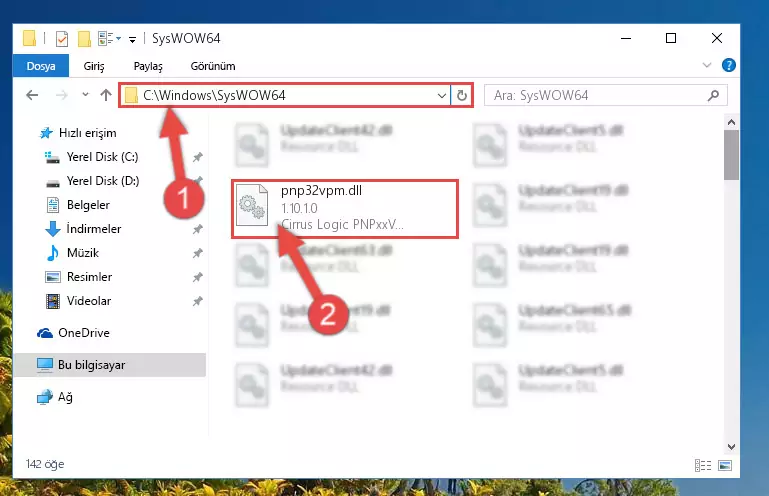Open the Giriş ribbon tab
This screenshot has width=769, height=496.
tap(94, 66)
